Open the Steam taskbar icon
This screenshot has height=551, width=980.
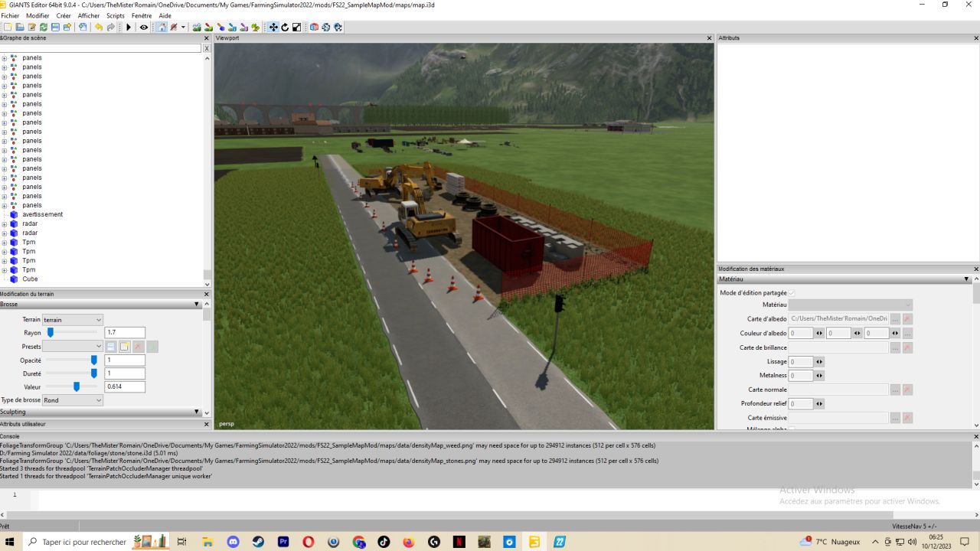tap(258, 542)
